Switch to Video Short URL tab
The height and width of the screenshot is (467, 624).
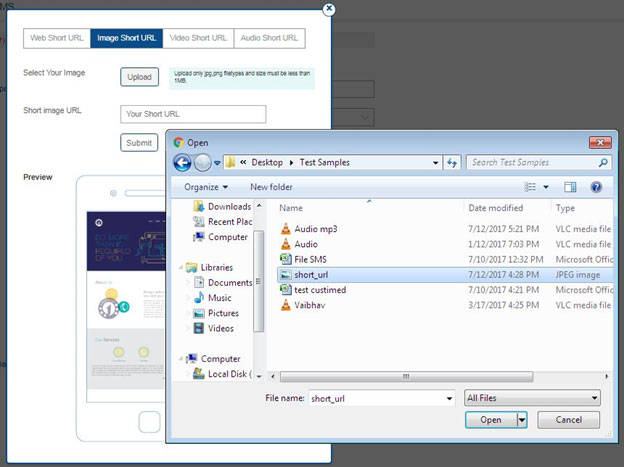coord(197,38)
